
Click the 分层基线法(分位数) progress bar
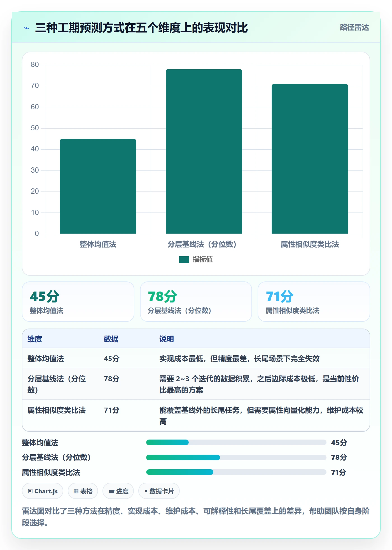[236, 457]
